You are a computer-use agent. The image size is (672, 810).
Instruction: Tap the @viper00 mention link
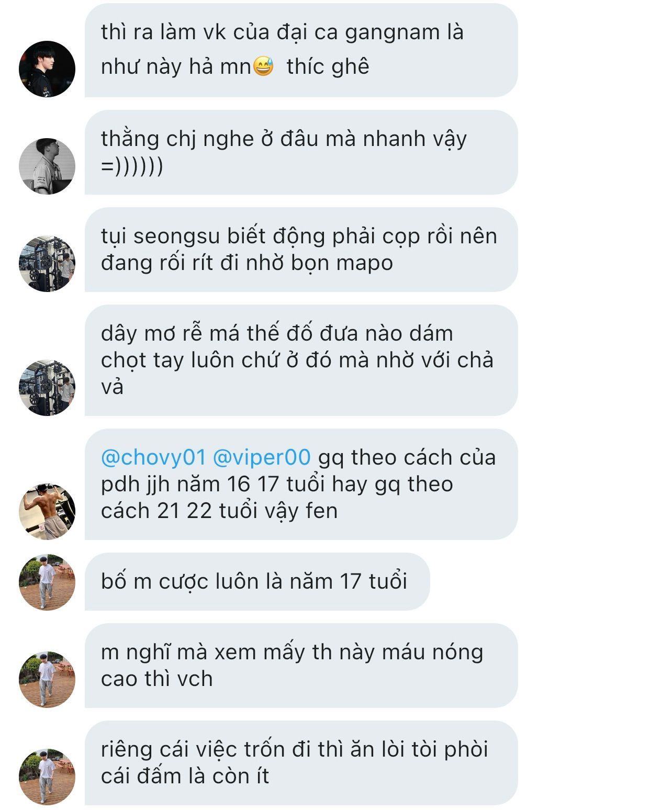coord(262,457)
